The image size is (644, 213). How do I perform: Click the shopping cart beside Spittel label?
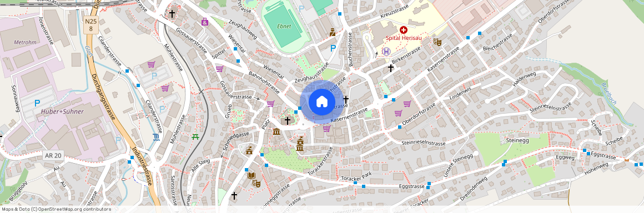coord(219,69)
